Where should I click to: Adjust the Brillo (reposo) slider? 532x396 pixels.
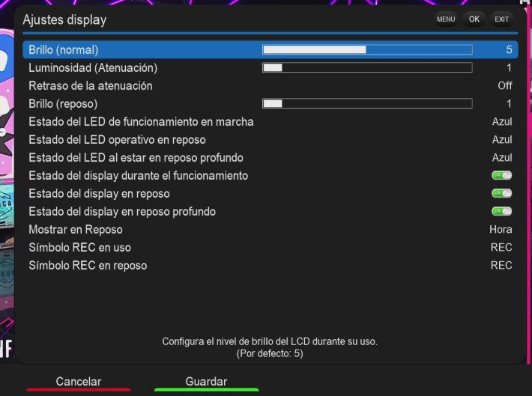click(x=367, y=104)
